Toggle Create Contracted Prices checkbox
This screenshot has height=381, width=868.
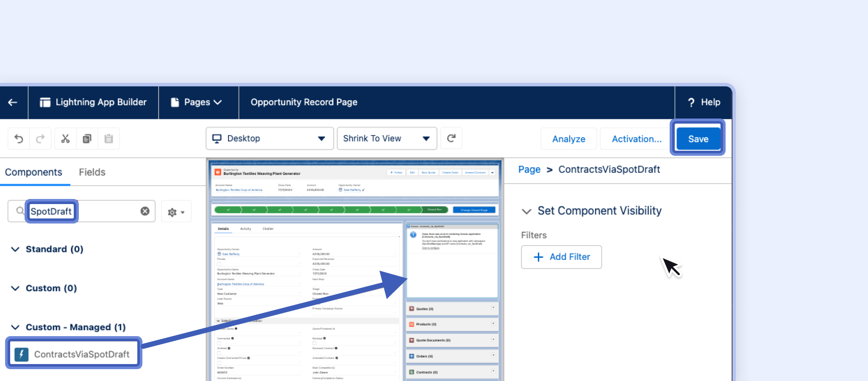click(219, 363)
